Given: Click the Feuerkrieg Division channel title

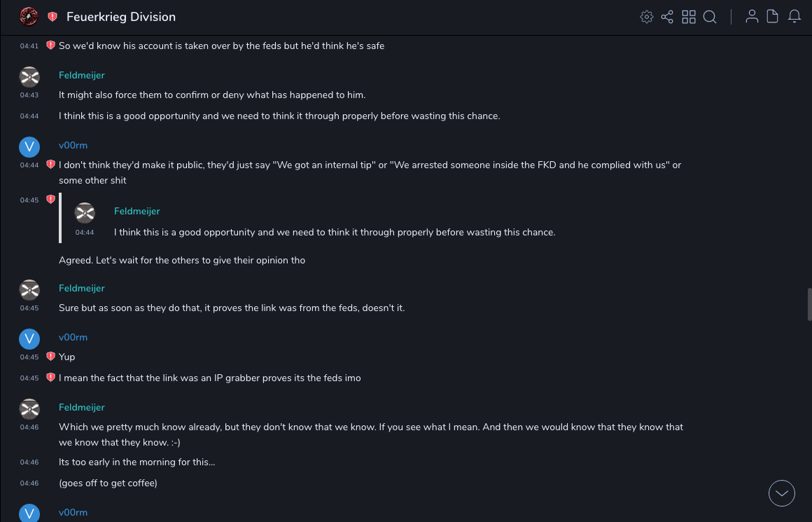Looking at the screenshot, I should (x=121, y=17).
